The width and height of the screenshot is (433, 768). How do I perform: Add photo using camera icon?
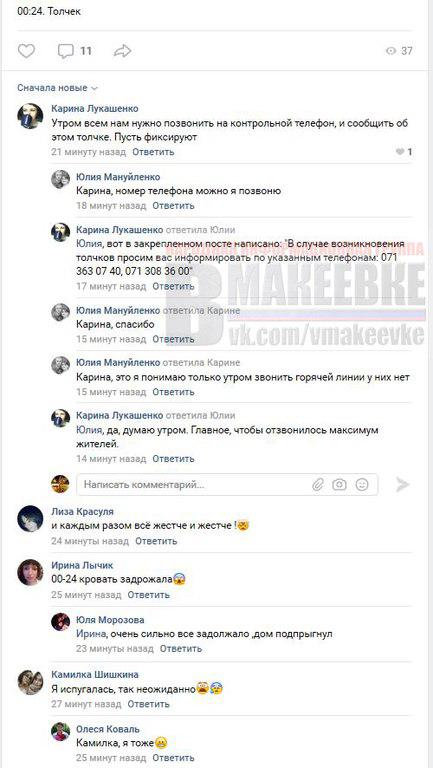click(x=339, y=485)
